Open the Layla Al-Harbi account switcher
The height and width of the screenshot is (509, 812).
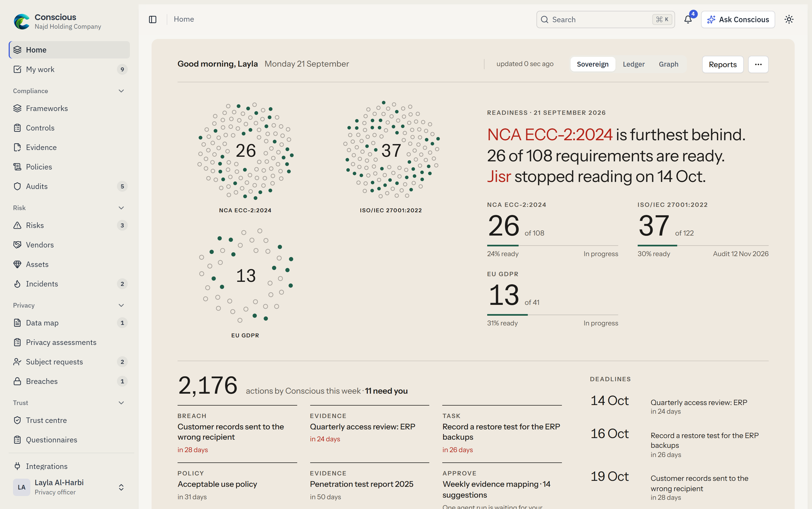click(69, 487)
